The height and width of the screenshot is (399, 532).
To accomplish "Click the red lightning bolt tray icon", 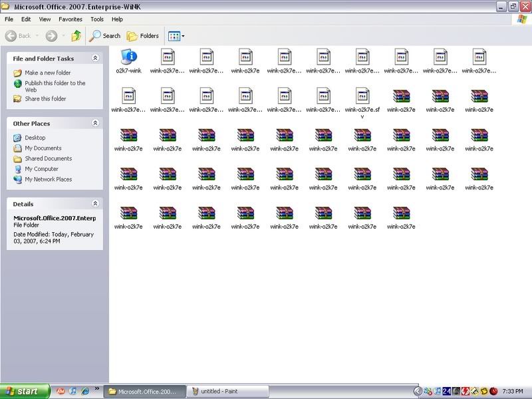I will coord(465,392).
